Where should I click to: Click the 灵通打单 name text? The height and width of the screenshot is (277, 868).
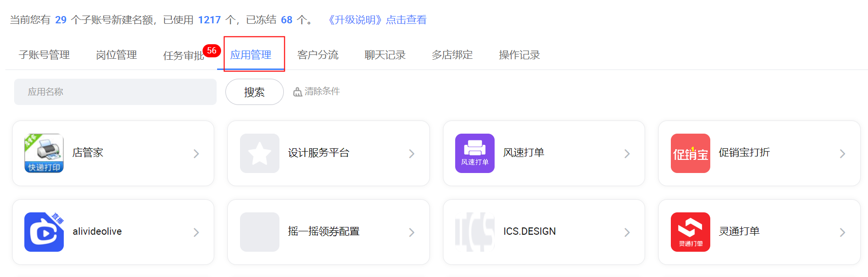(x=739, y=231)
